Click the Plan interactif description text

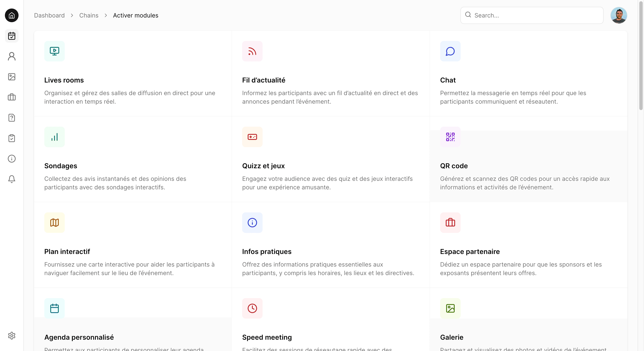coord(129,269)
